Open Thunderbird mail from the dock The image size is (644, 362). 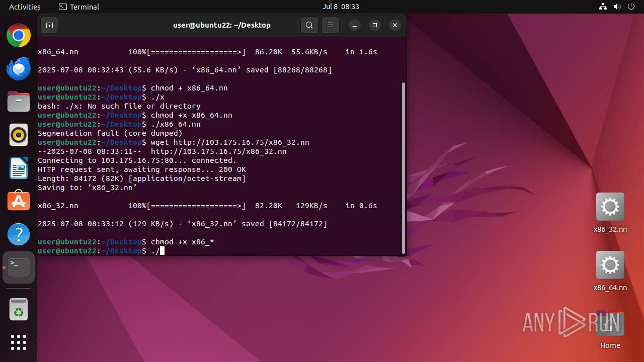(19, 69)
